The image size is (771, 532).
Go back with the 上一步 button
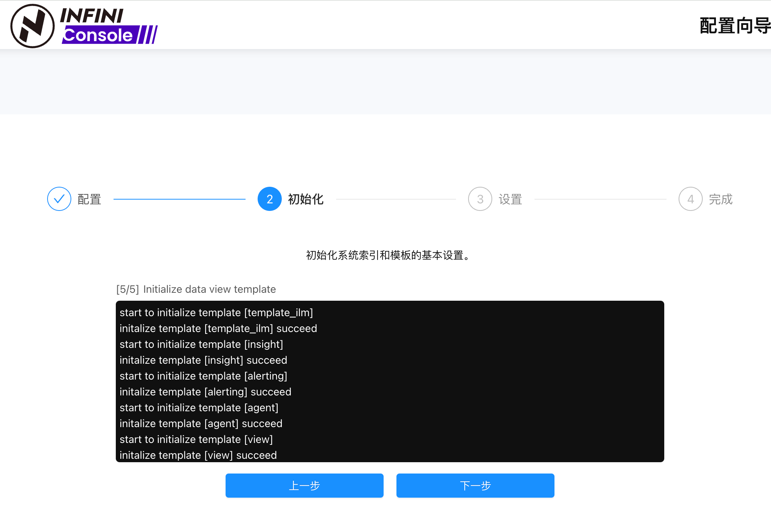coord(304,486)
